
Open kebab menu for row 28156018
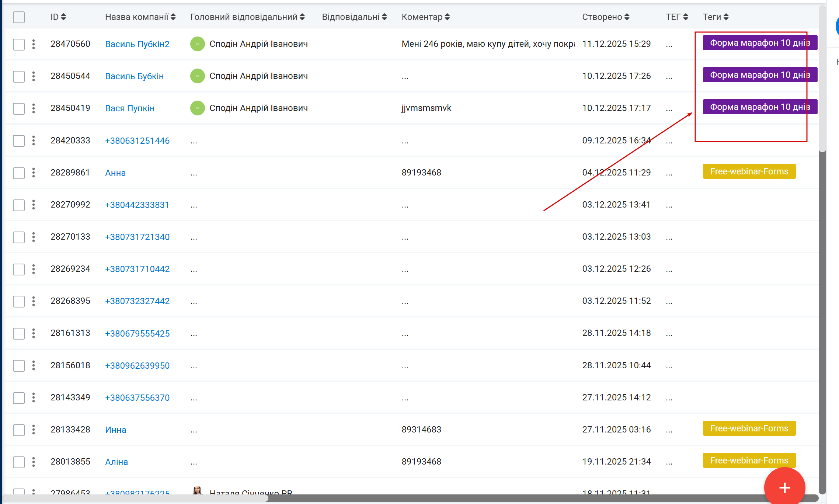(34, 365)
